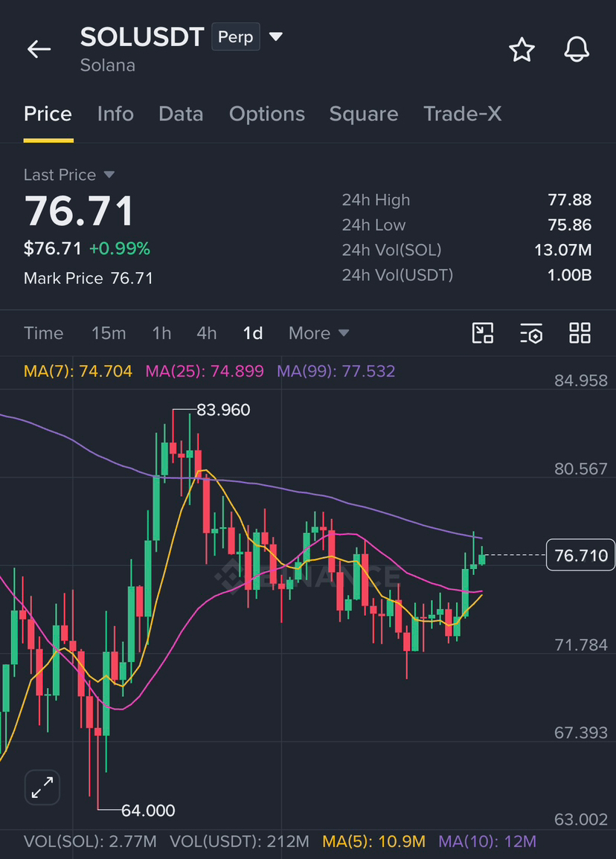This screenshot has height=859, width=616.
Task: Open the SOLUSDT pair selector dropdown arrow
Action: coord(276,36)
